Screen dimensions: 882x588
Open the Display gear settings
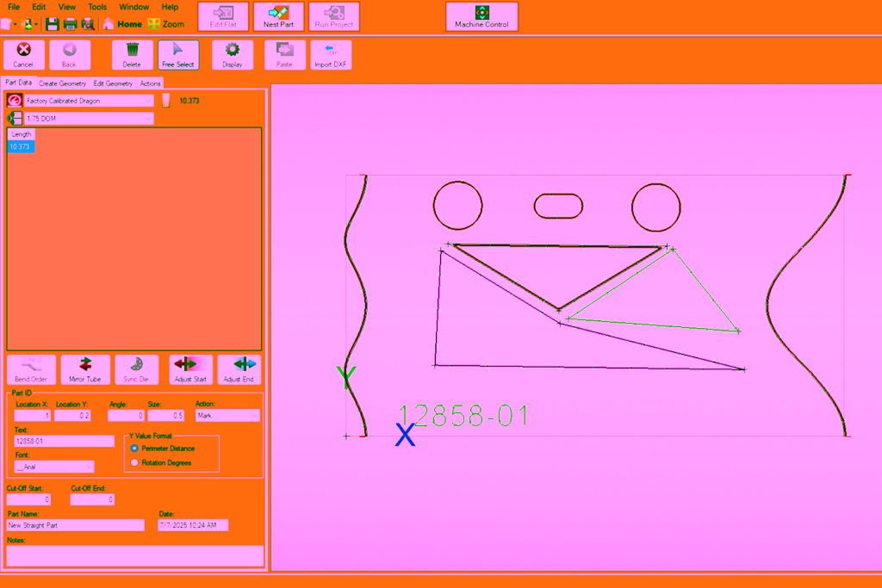tap(233, 55)
